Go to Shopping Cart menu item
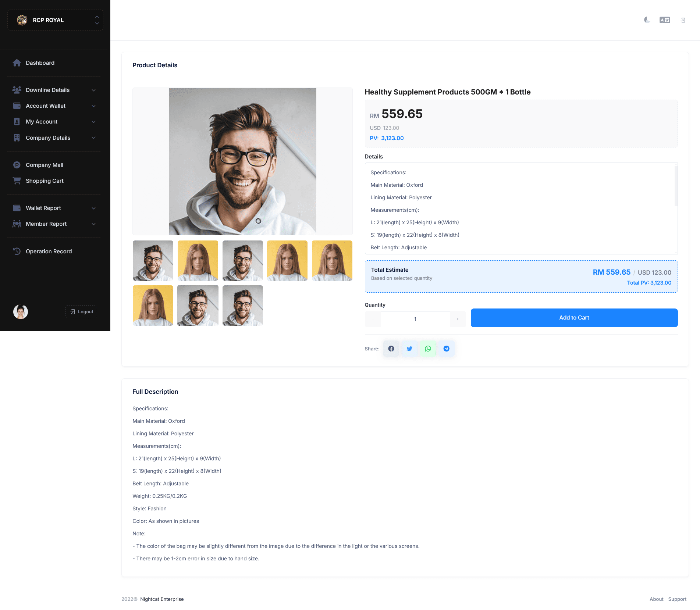This screenshot has height=610, width=700. [x=54, y=181]
